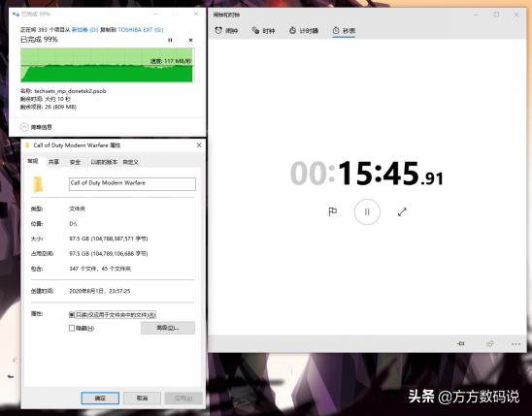The image size is (532, 416).
Task: Click the remaining items 26 (809 MB) text
Action: coord(60,107)
